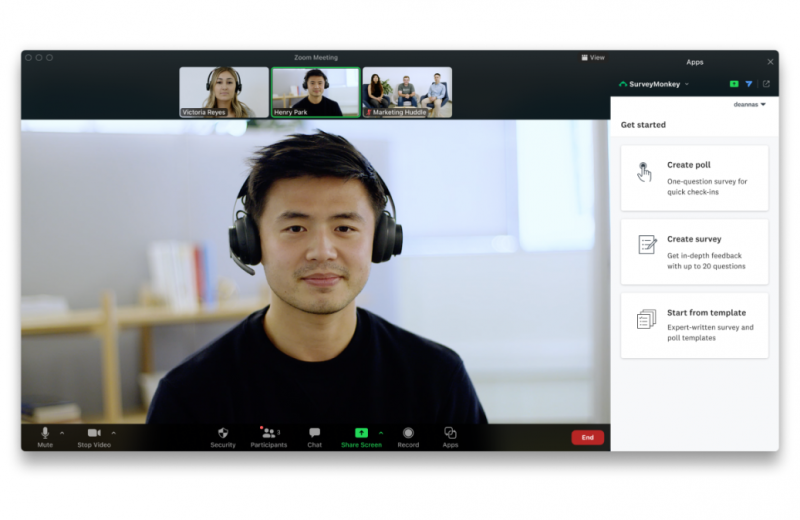Open the Chat panel
The width and height of the screenshot is (800, 520).
coord(314,433)
